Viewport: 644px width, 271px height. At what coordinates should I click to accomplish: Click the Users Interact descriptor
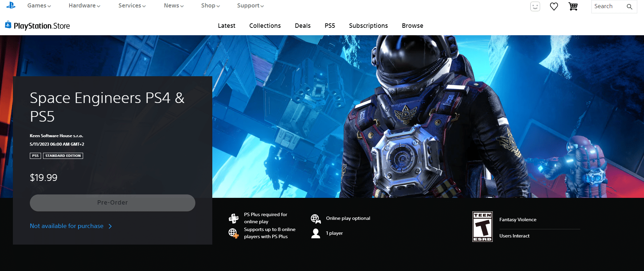pyautogui.click(x=514, y=236)
